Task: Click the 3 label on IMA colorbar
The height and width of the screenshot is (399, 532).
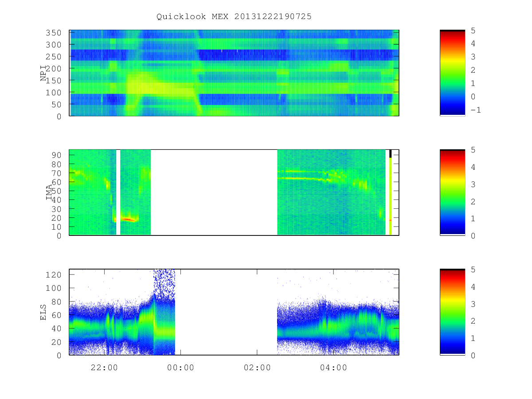Action: [473, 184]
